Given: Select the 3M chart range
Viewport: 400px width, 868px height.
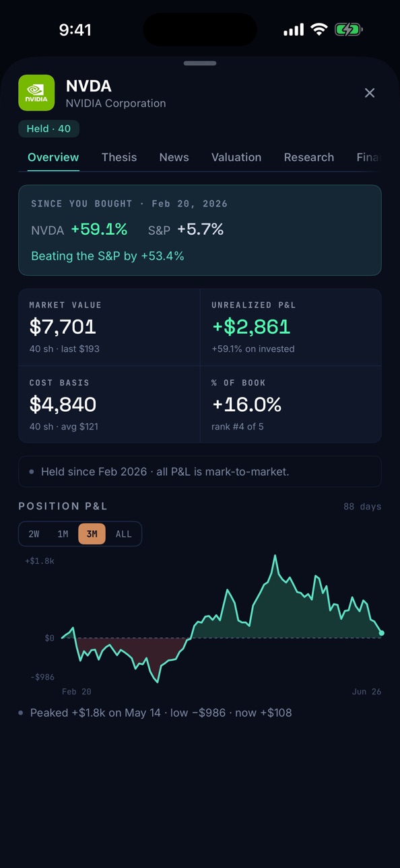Looking at the screenshot, I should (92, 534).
